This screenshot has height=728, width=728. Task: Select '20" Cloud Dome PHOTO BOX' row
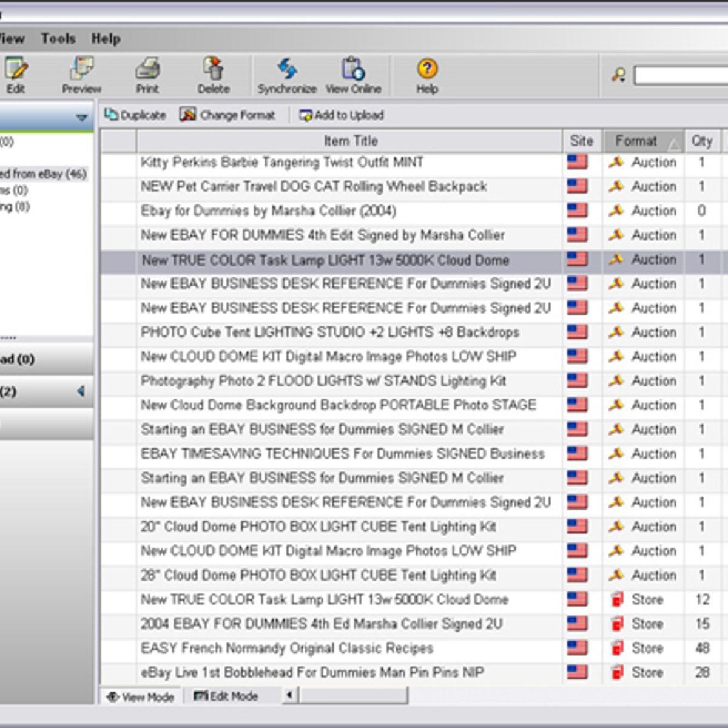tap(349, 526)
